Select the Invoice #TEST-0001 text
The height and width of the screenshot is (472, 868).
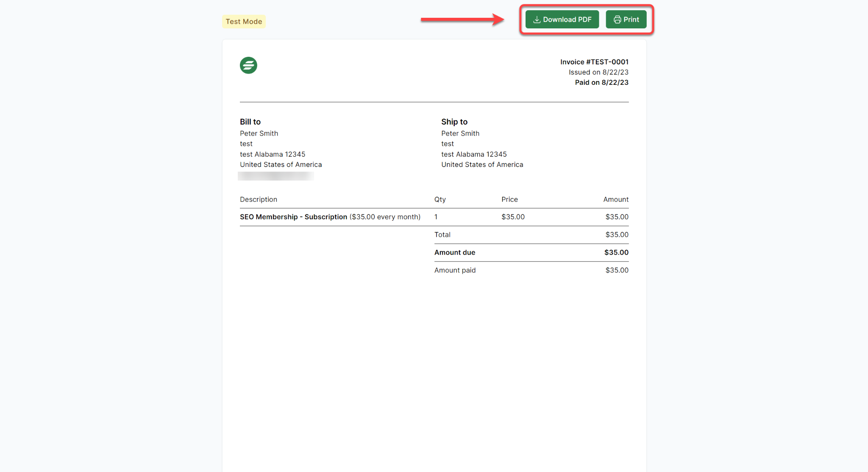pyautogui.click(x=594, y=62)
